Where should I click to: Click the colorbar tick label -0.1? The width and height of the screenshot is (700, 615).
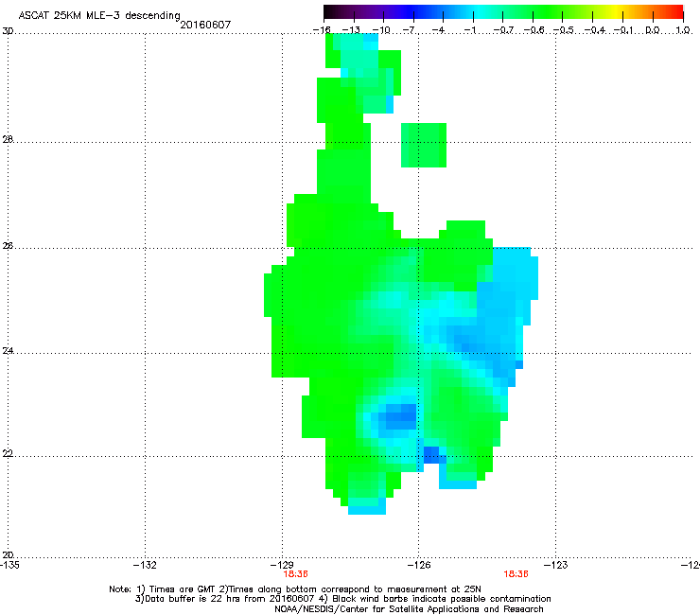pos(623,30)
